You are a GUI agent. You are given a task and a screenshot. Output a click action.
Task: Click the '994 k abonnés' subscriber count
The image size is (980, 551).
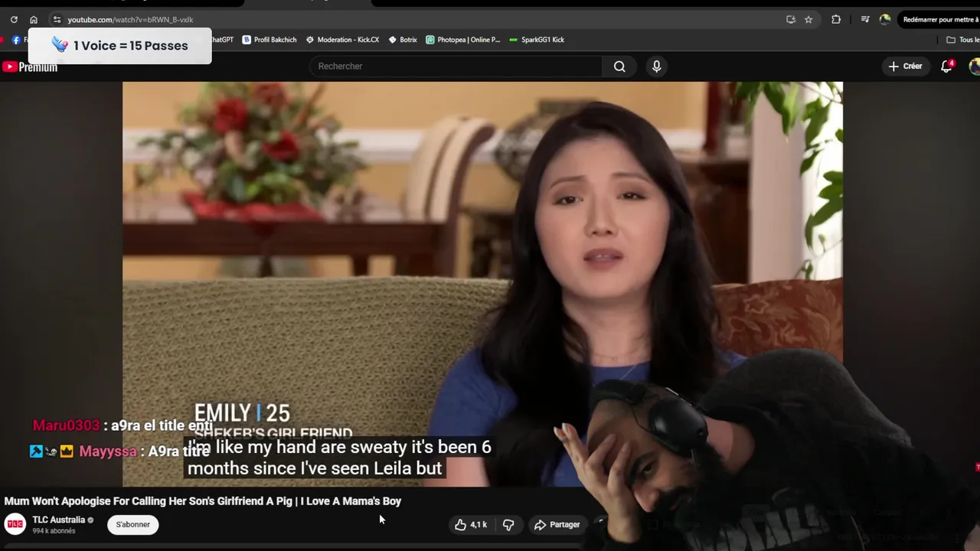pos(54,530)
